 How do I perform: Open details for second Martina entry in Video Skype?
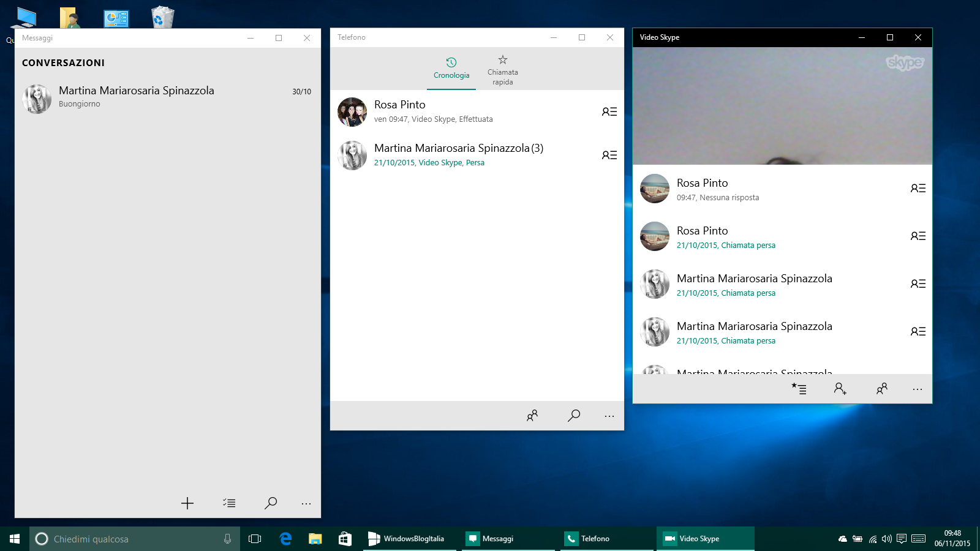[918, 332]
